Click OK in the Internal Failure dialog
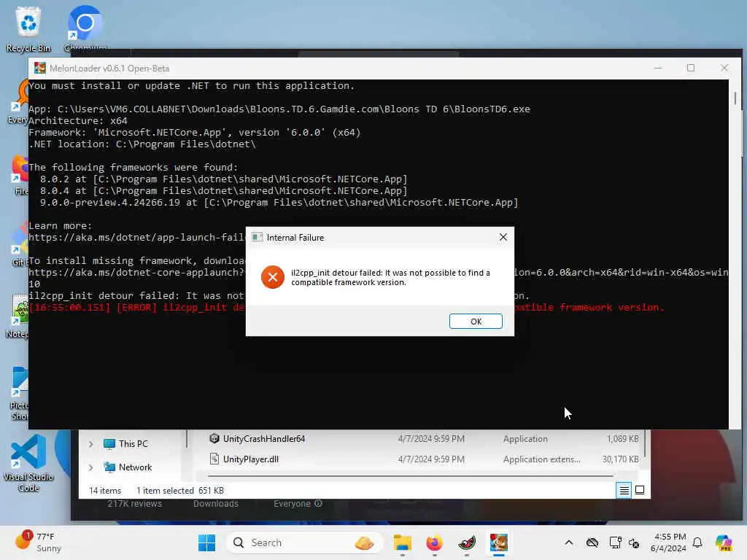Screen dimensions: 747x560 click(476, 322)
